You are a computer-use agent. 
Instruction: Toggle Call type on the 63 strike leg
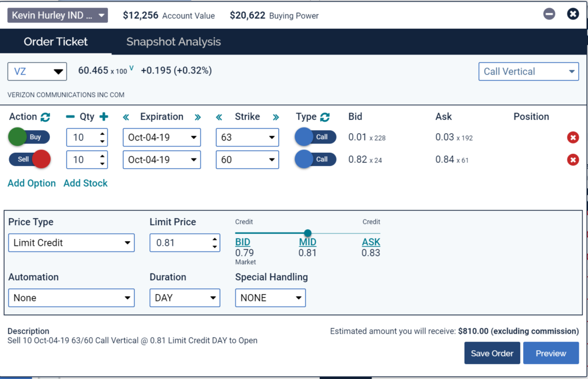click(x=315, y=137)
